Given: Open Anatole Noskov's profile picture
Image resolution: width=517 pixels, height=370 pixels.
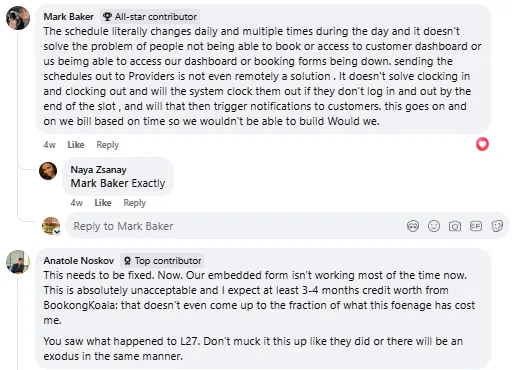Looking at the screenshot, I should pos(18,262).
